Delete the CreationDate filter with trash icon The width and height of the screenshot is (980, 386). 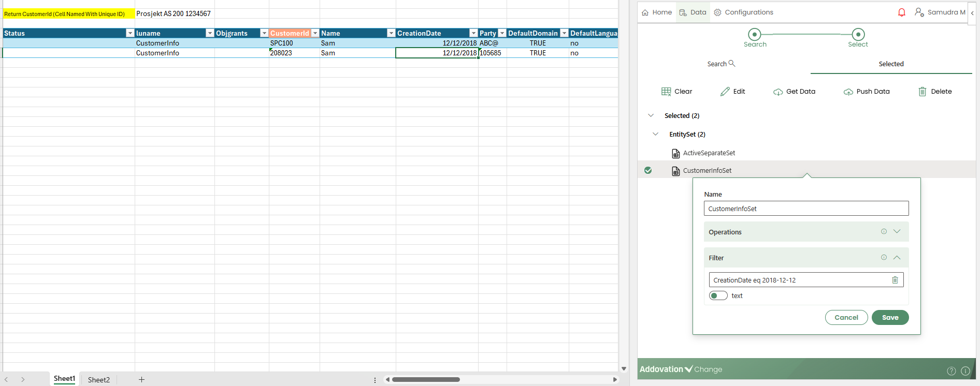point(895,280)
